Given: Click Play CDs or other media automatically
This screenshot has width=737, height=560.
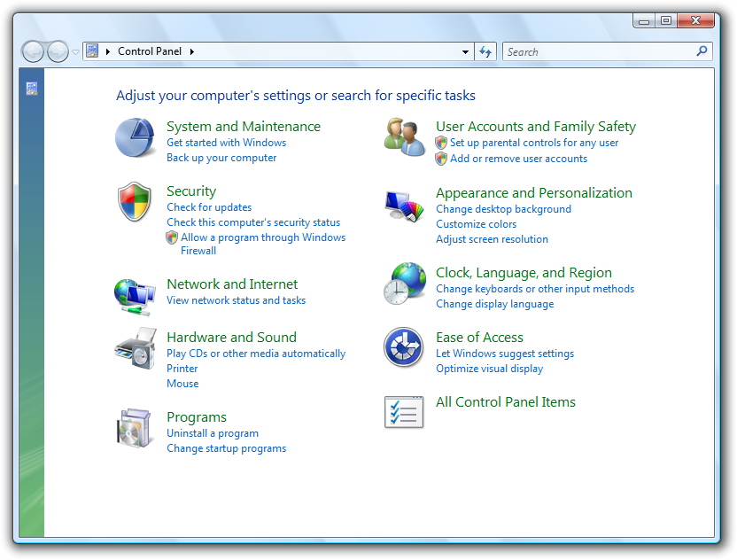Looking at the screenshot, I should 256,354.
